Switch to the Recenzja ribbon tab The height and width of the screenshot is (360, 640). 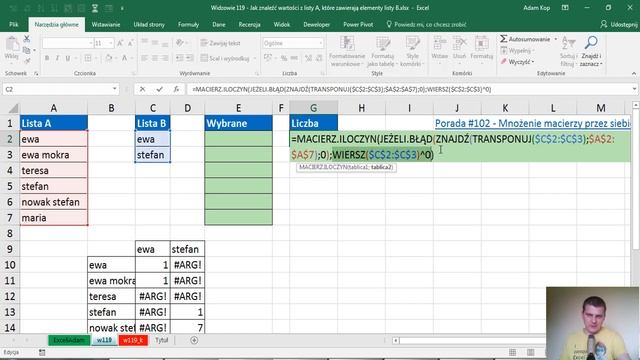[x=249, y=24]
